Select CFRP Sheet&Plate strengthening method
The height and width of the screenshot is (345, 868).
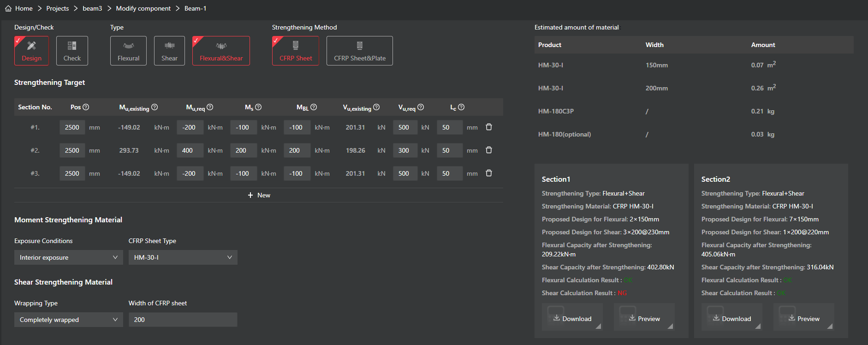click(359, 51)
